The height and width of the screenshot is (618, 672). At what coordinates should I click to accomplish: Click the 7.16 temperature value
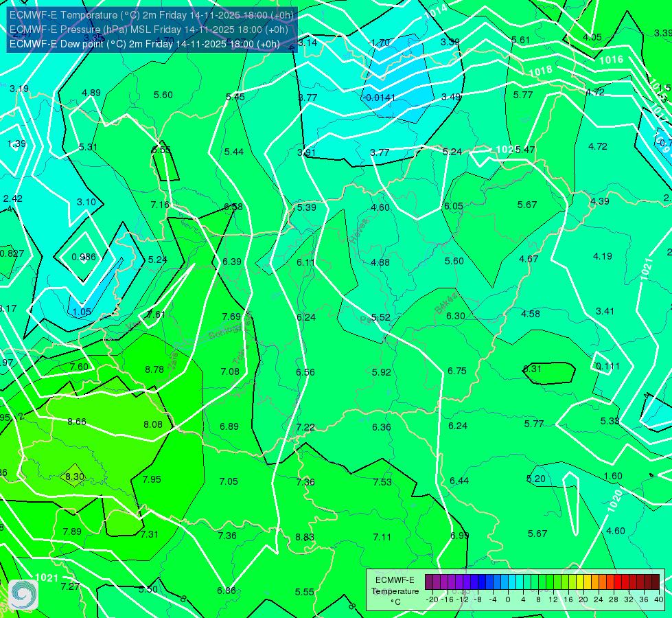[x=160, y=205]
